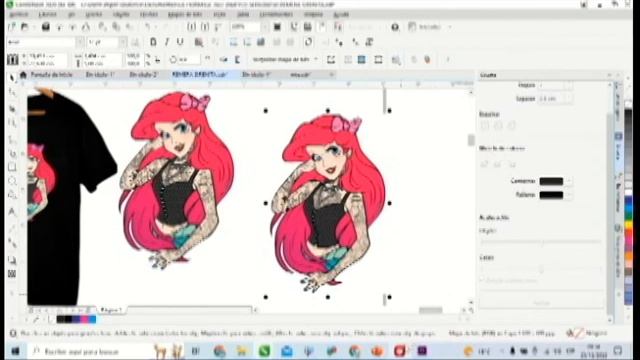Click the vertical canvas scrollbar thumb
This screenshot has width=640, height=360.
[471, 140]
